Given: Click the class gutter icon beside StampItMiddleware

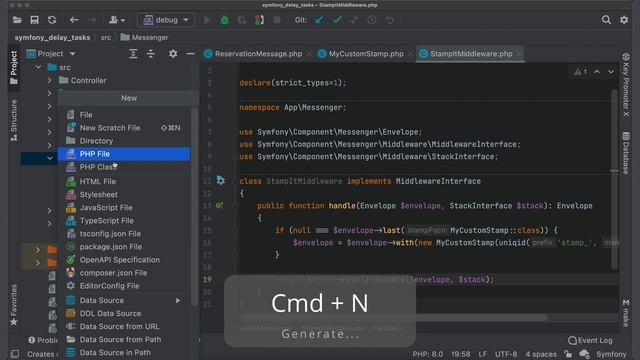Looking at the screenshot, I should coord(220,180).
